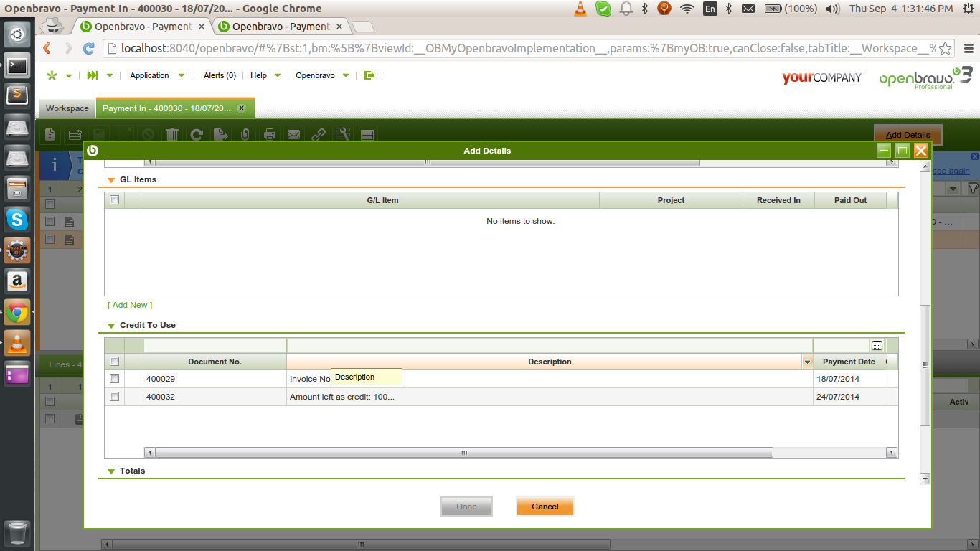This screenshot has width=980, height=551.
Task: Open the Openbravo user menu
Action: [315, 75]
